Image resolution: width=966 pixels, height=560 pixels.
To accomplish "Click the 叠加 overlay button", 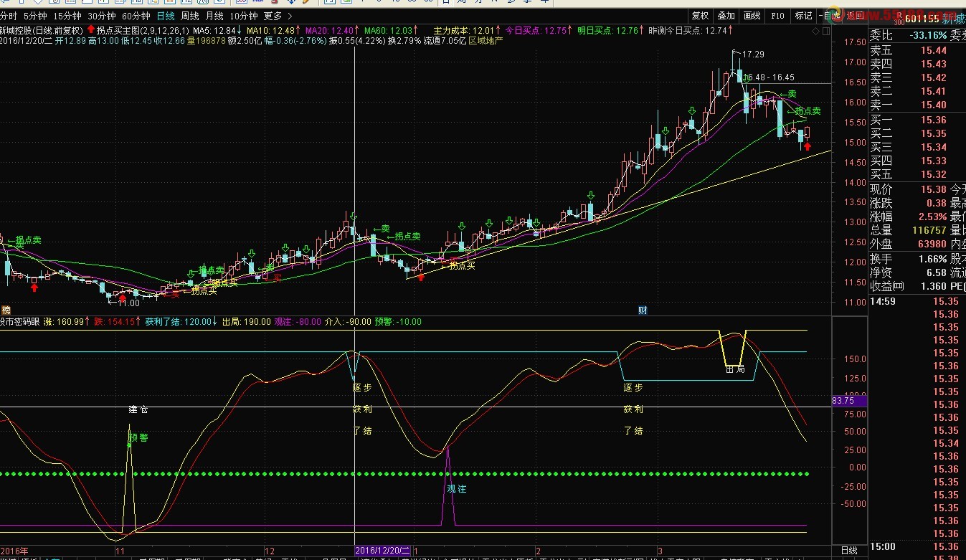I will (x=726, y=16).
